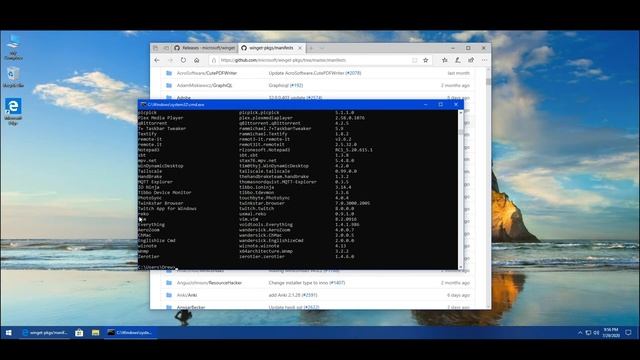Click the C:\Users command prompt line
Viewport: 640px width, 360px height.
click(x=157, y=267)
